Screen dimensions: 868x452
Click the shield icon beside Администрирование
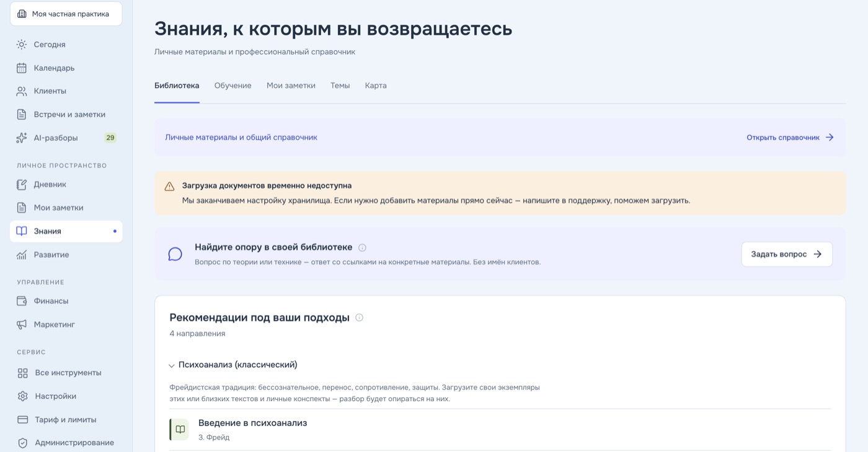point(23,443)
